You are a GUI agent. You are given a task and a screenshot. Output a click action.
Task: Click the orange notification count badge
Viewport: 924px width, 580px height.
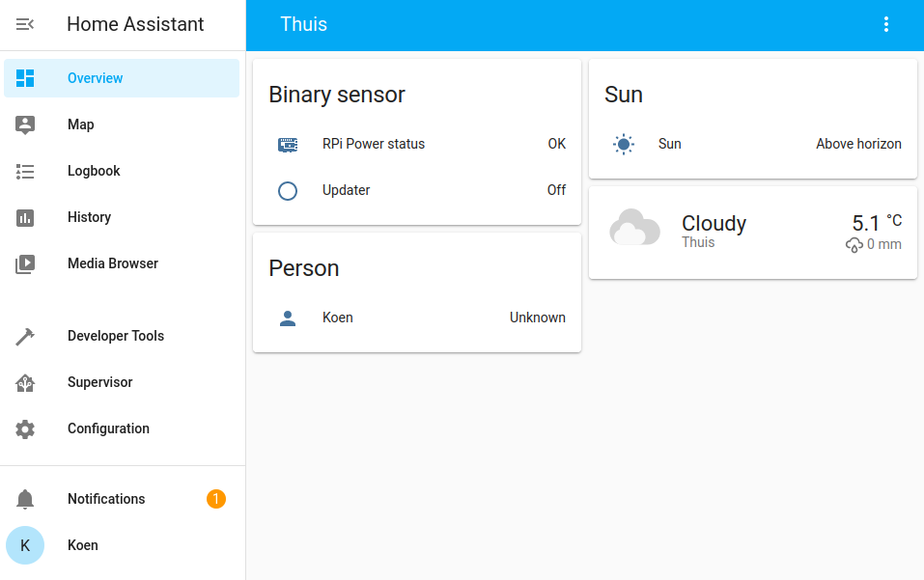pyautogui.click(x=216, y=499)
